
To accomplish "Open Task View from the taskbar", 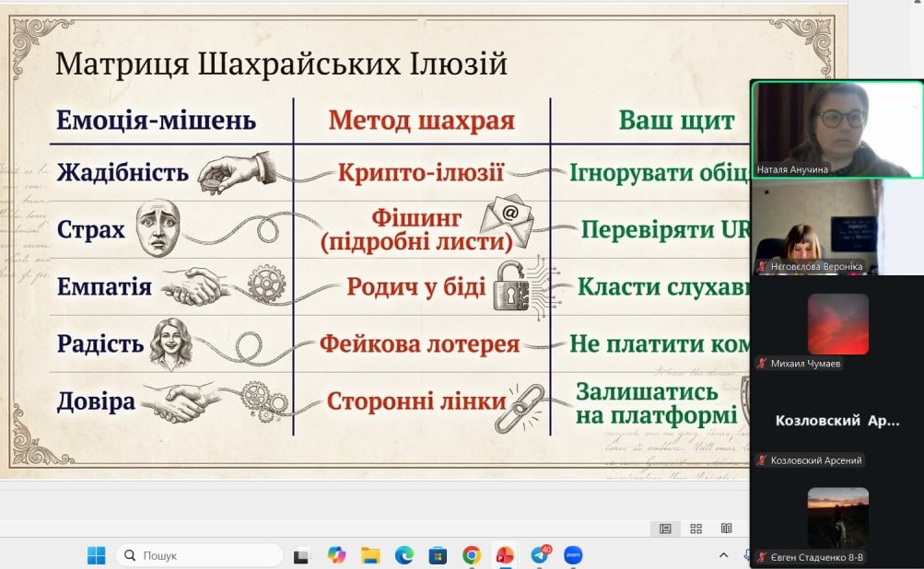I will 301,555.
